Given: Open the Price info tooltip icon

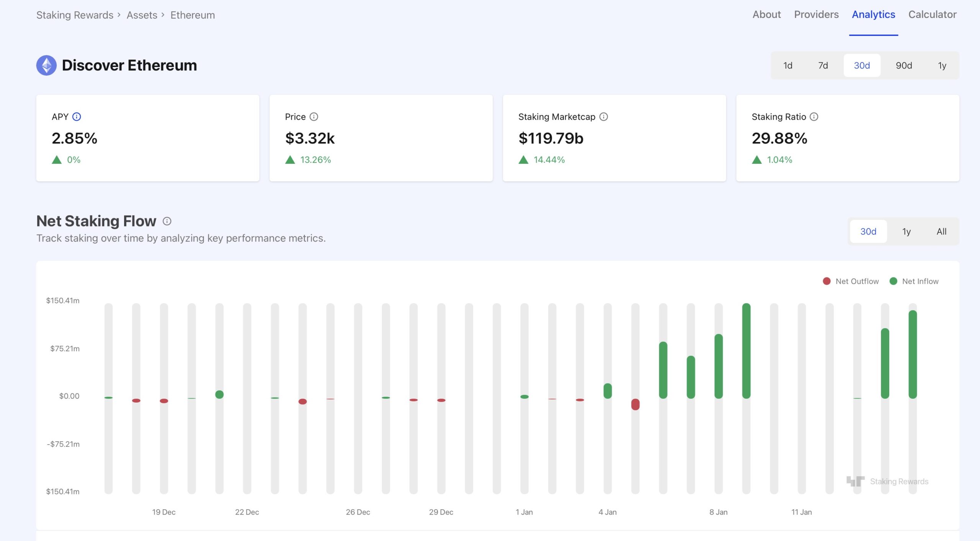Looking at the screenshot, I should pos(314,117).
